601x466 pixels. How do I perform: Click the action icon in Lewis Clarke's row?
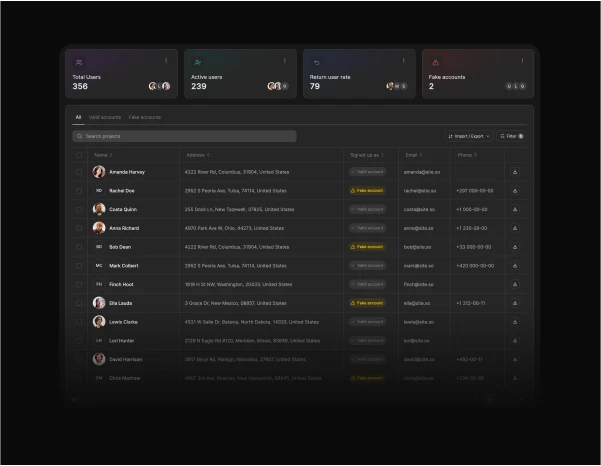click(515, 322)
